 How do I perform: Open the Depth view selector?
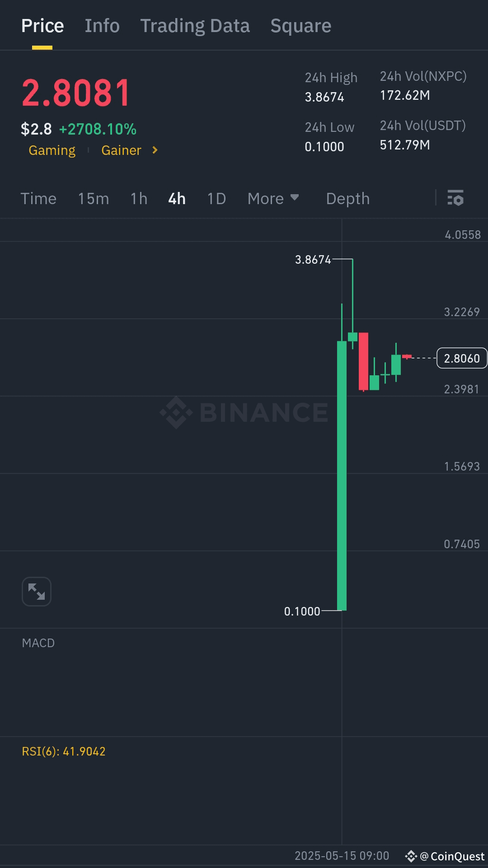(x=347, y=198)
